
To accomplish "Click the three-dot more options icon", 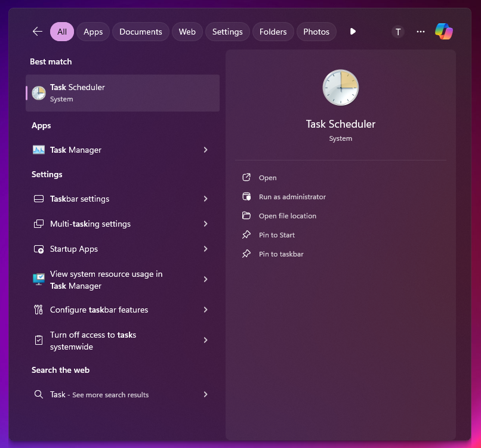I will (x=421, y=32).
